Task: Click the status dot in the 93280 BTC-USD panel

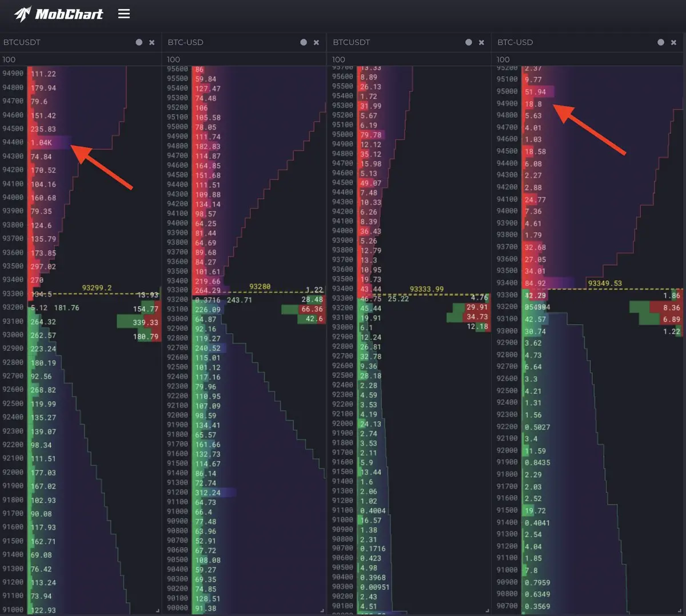Action: (x=304, y=42)
